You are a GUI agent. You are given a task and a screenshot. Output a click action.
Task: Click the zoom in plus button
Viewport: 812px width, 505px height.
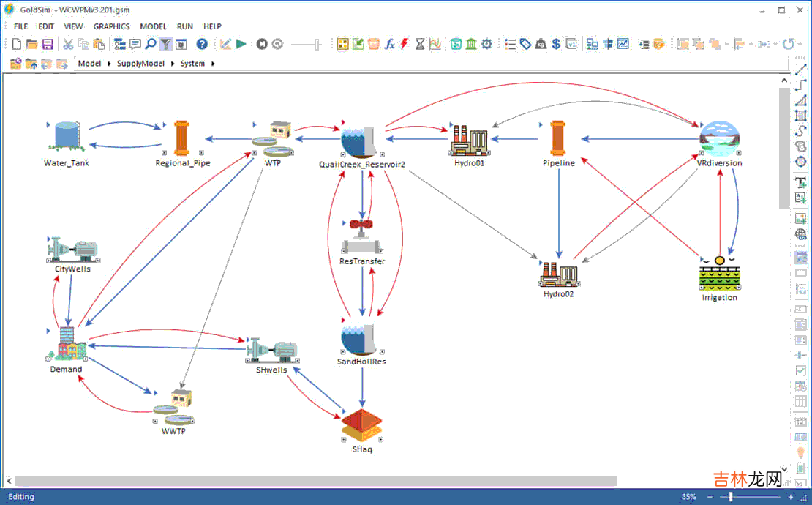click(791, 497)
